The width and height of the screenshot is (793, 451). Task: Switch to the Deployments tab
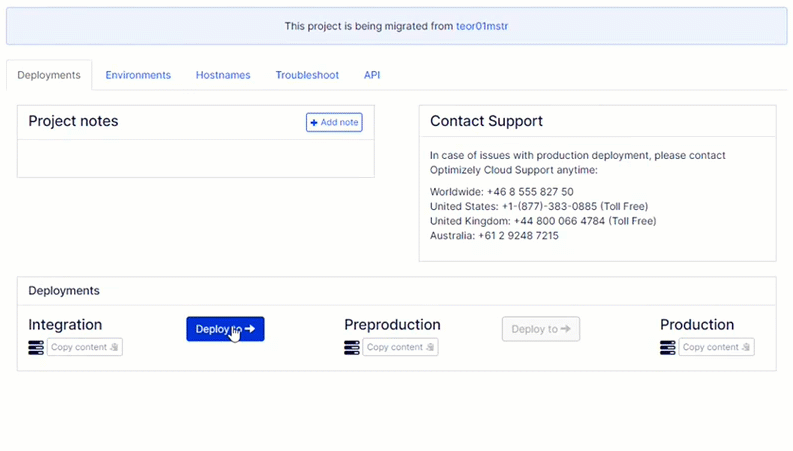[49, 75]
